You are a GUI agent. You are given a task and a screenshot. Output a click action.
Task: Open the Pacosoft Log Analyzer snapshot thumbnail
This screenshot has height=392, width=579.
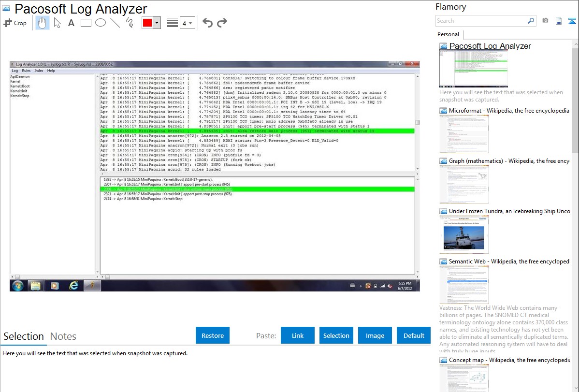point(473,69)
